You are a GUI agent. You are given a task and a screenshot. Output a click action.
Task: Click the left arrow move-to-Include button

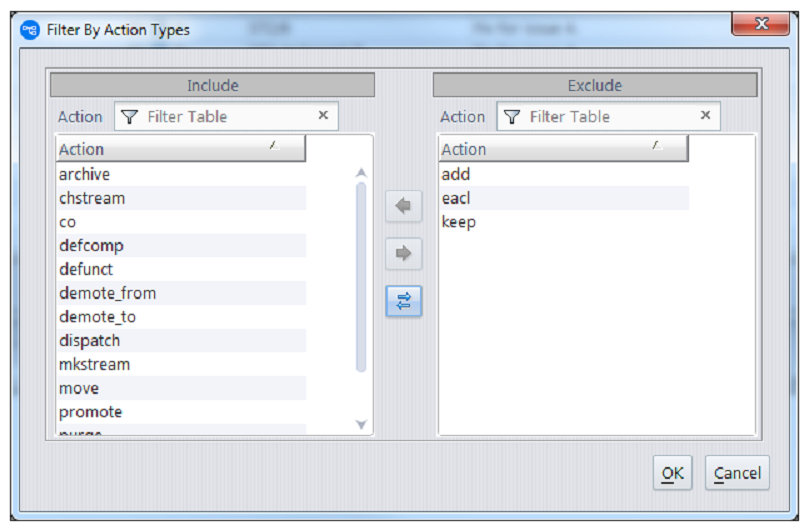pos(403,206)
